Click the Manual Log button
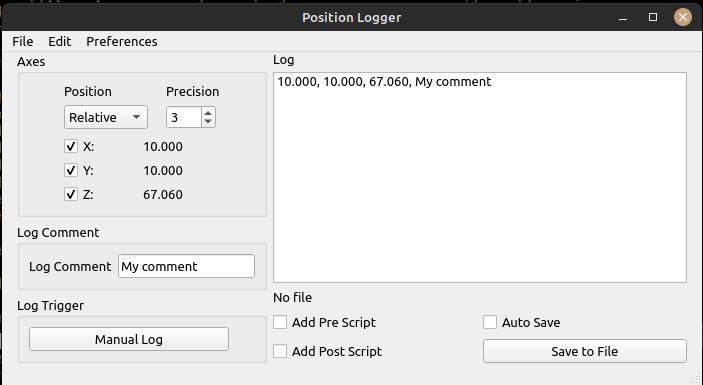703x385 pixels. coord(129,339)
